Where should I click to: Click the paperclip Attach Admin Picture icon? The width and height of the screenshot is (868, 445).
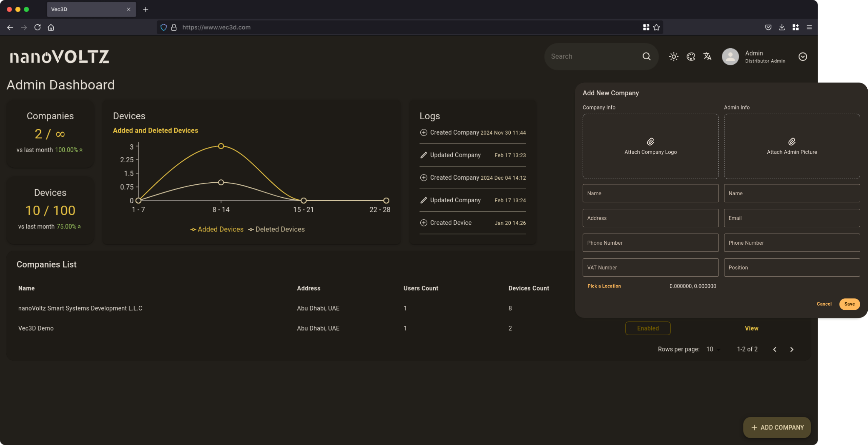coord(792,141)
